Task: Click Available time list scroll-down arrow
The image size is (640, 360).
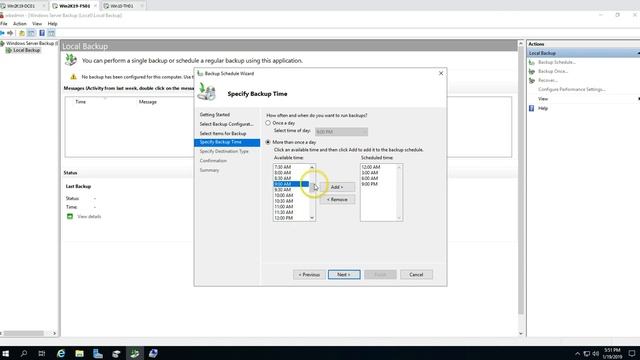Action: [x=312, y=218]
